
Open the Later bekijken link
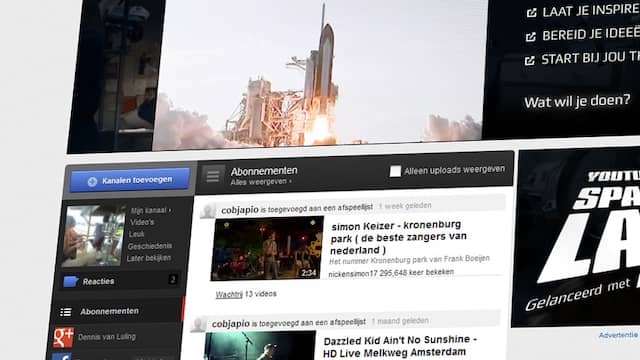coord(149,258)
